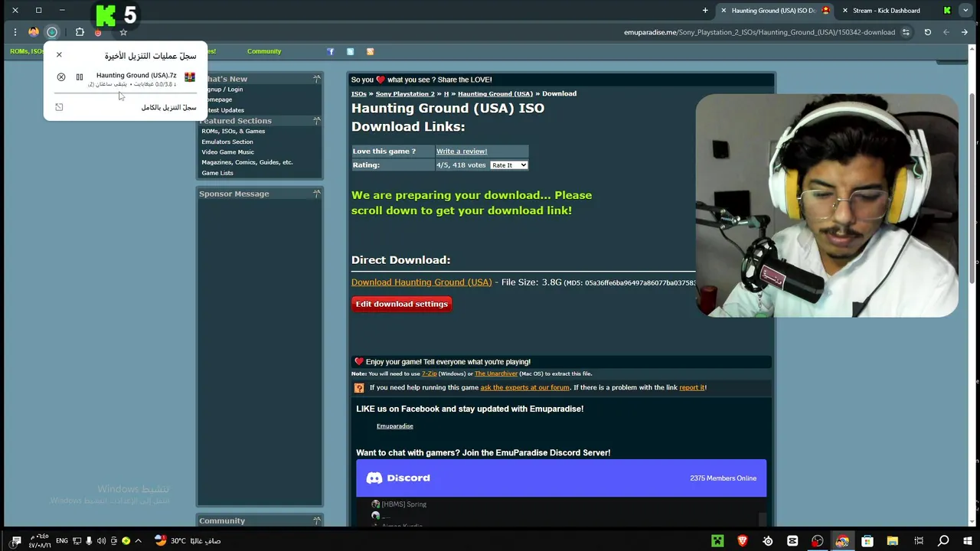
Task: Click the download progress bar
Action: (126, 93)
